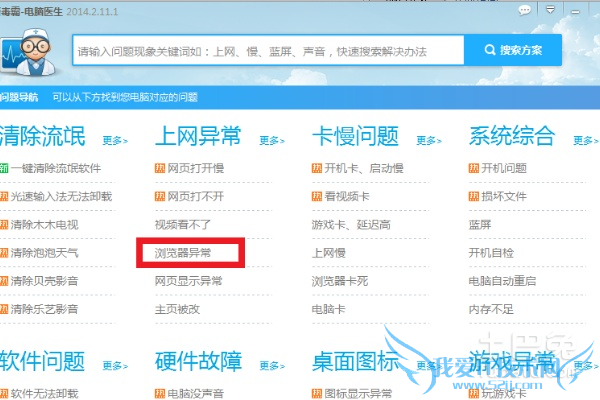
Task: Click the 清除流氓 category heading
Action: point(42,136)
